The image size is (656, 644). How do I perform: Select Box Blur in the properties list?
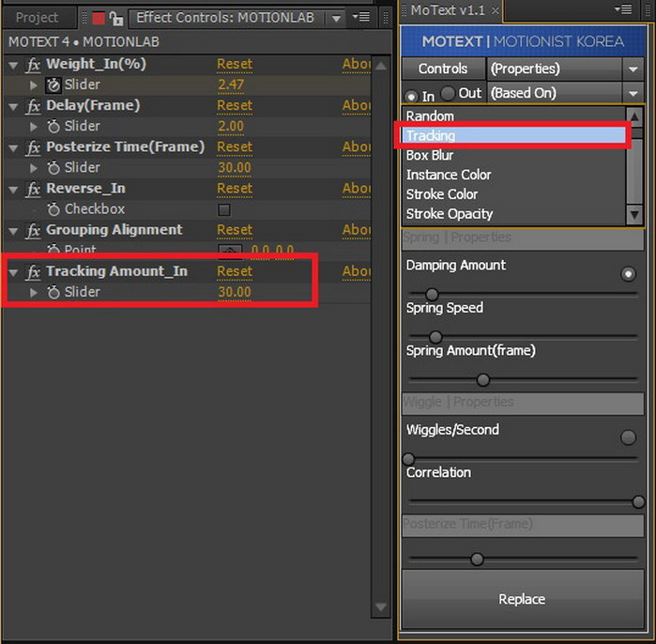pyautogui.click(x=513, y=155)
